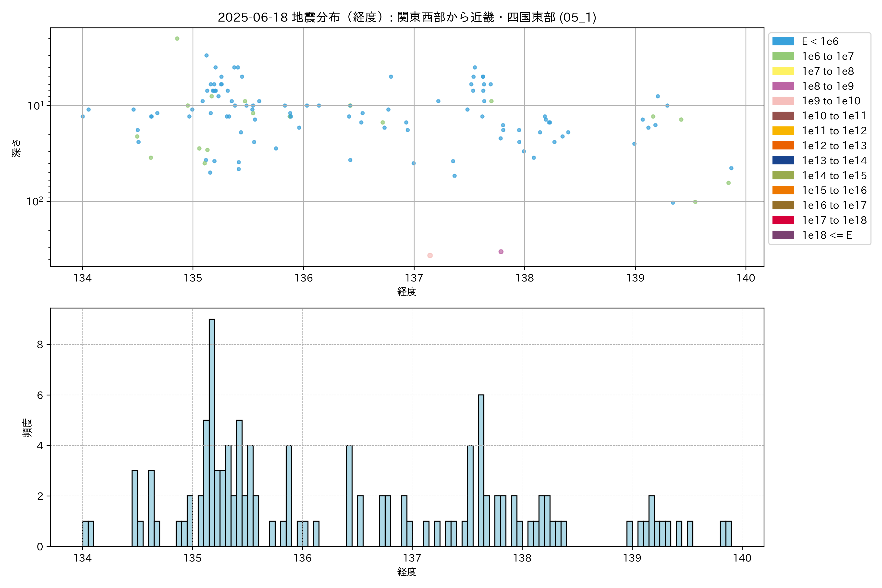The width and height of the screenshot is (882, 588).
Task: Click the green 1e6 to 1e7 swatch
Action: pos(783,56)
